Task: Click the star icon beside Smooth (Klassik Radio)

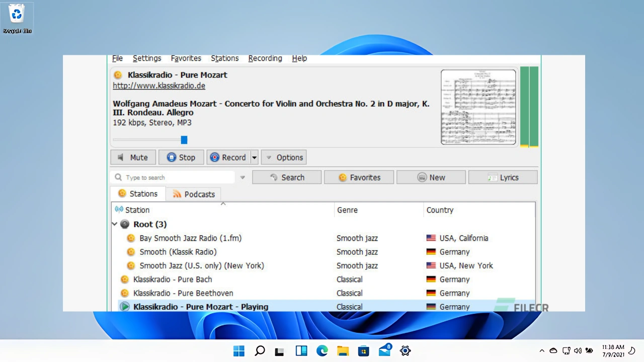Action: click(x=131, y=252)
